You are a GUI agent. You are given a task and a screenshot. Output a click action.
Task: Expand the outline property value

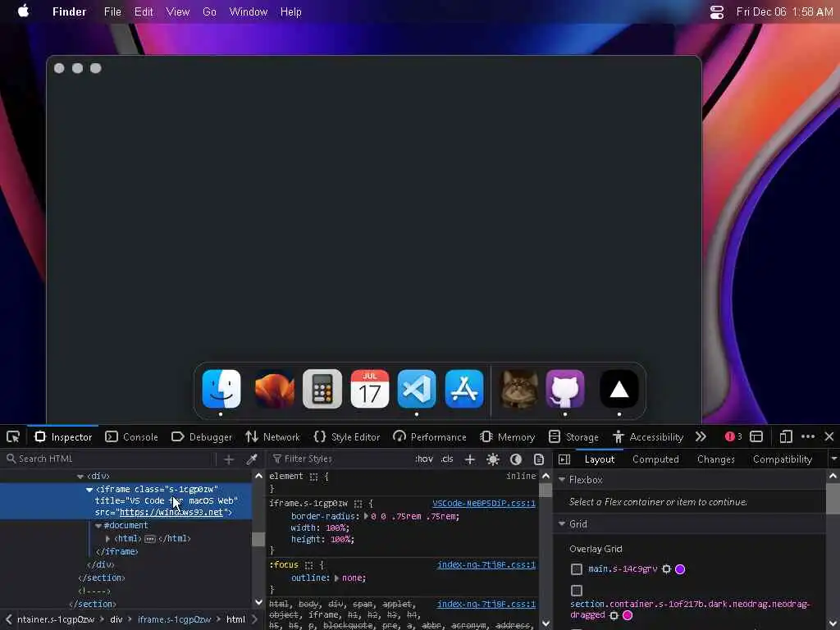pos(336,578)
